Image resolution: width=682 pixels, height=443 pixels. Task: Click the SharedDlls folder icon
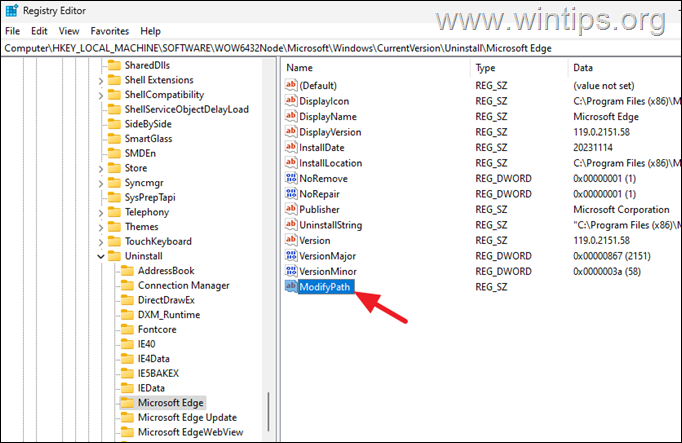pyautogui.click(x=114, y=65)
